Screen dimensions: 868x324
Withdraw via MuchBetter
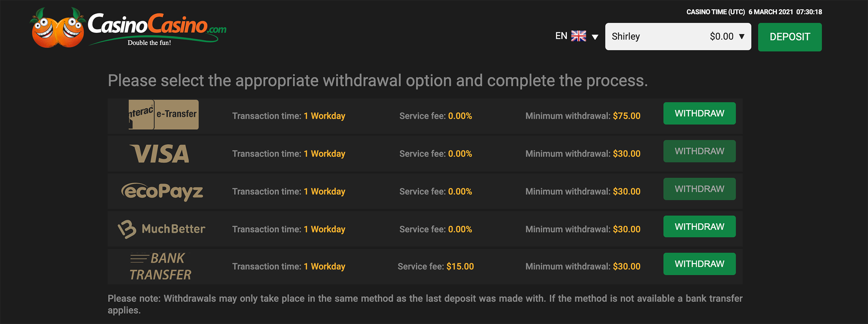pos(699,226)
